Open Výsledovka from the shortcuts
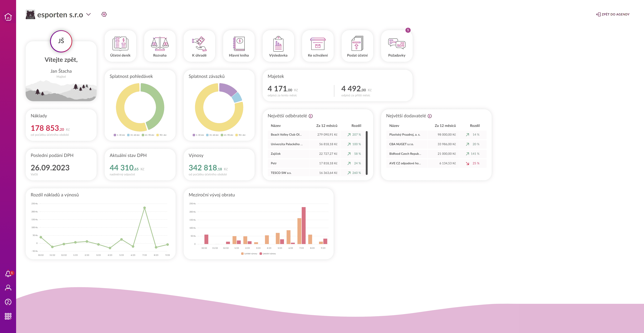This screenshot has width=644, height=333. 278,46
